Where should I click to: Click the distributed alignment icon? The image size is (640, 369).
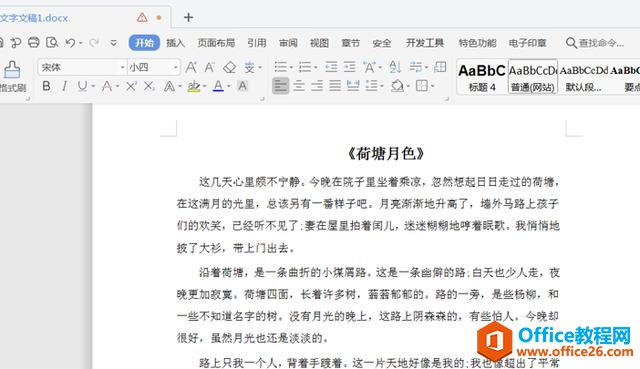(353, 86)
